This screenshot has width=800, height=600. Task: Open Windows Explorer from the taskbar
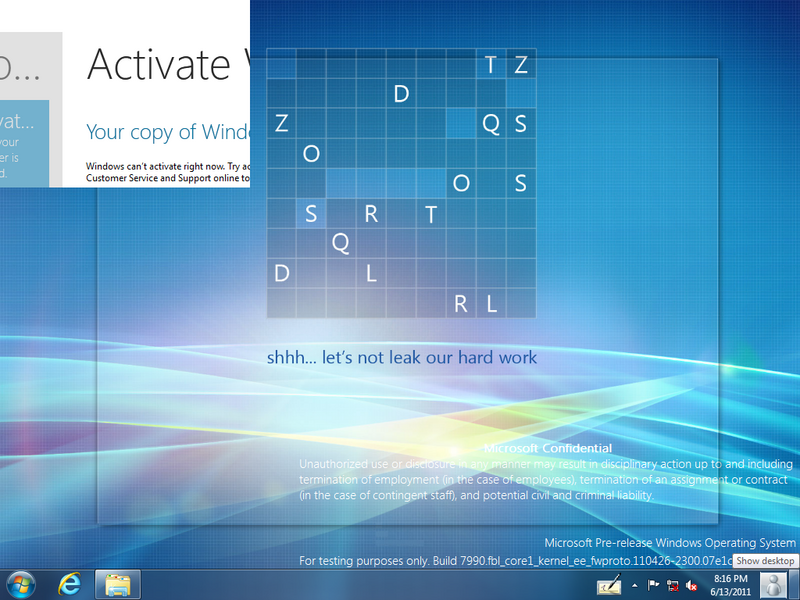coord(117,585)
